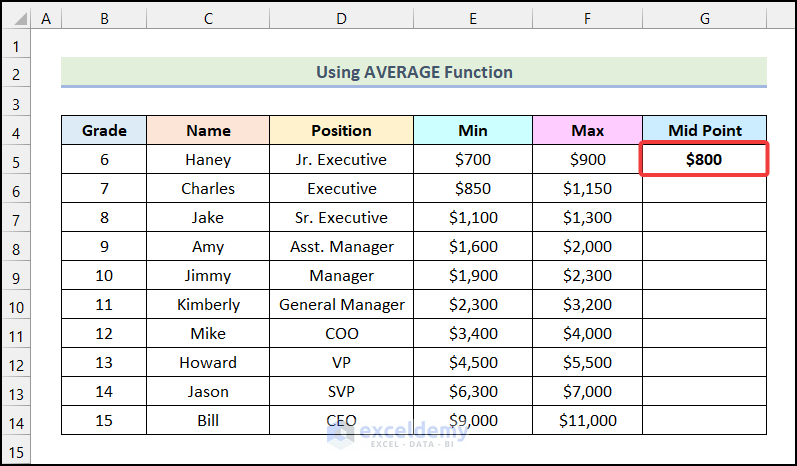Viewport: 797px width, 466px height.
Task: Select the Asst. Manager position cell
Action: [x=341, y=246]
